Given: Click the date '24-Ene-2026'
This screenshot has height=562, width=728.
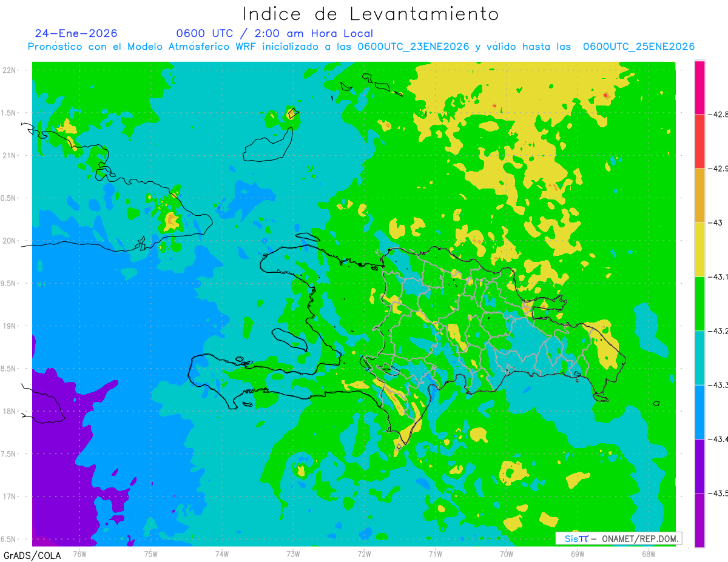Looking at the screenshot, I should tap(76, 33).
